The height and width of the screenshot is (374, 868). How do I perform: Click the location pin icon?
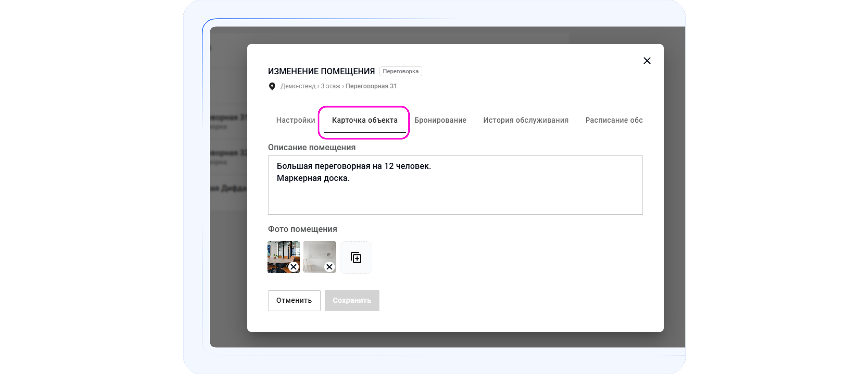click(x=272, y=86)
